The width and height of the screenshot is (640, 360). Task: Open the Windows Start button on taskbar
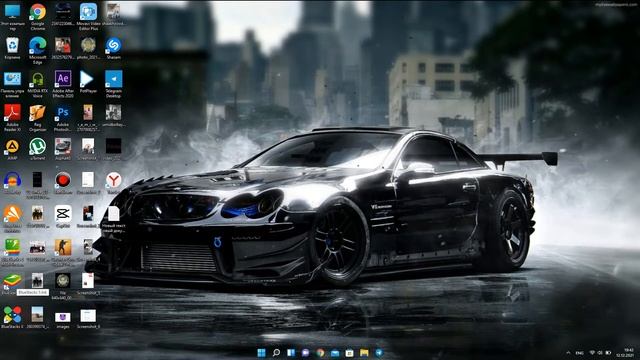[x=261, y=353]
